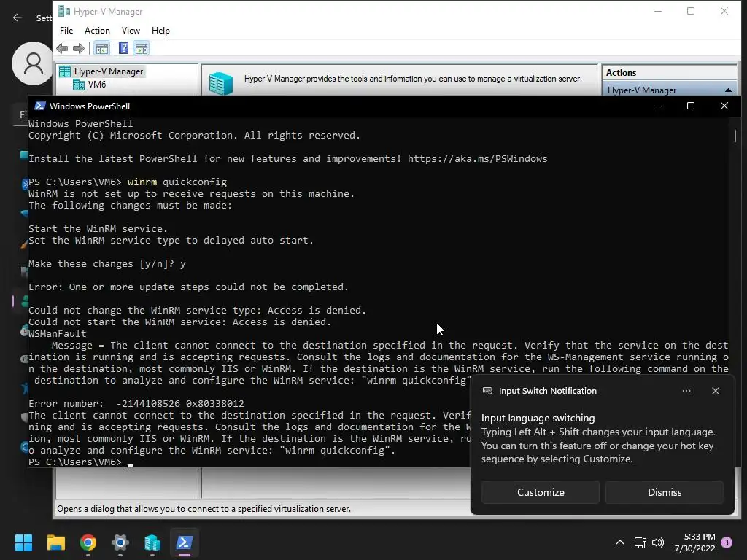Click the blue Help question-mark toolbar icon
This screenshot has height=560, width=747.
[x=123, y=48]
